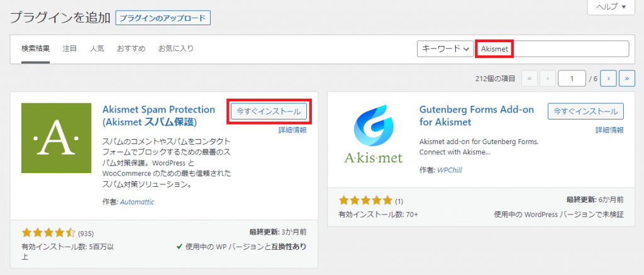Expand the ヘルプ help panel
The image size is (644, 275).
pyautogui.click(x=611, y=7)
